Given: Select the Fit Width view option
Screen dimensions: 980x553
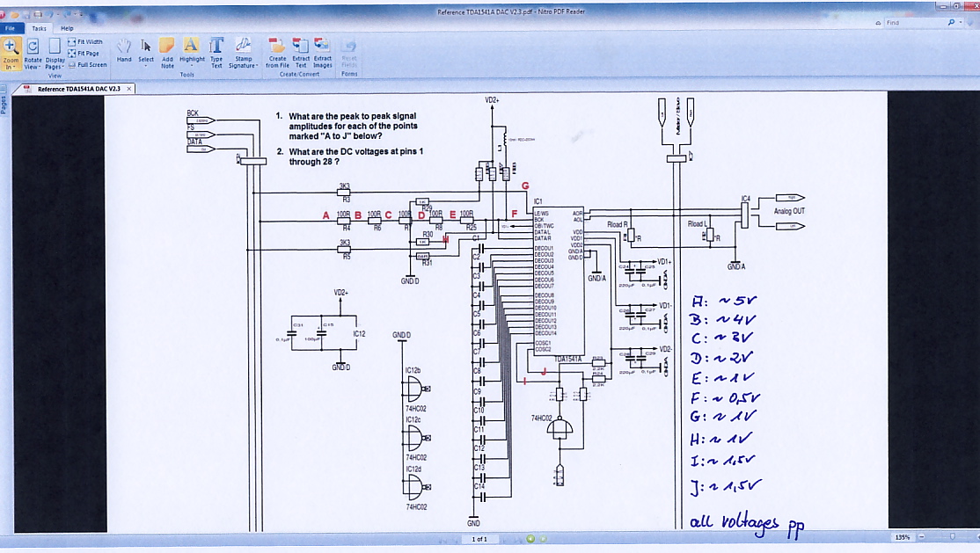Looking at the screenshot, I should click(85, 42).
